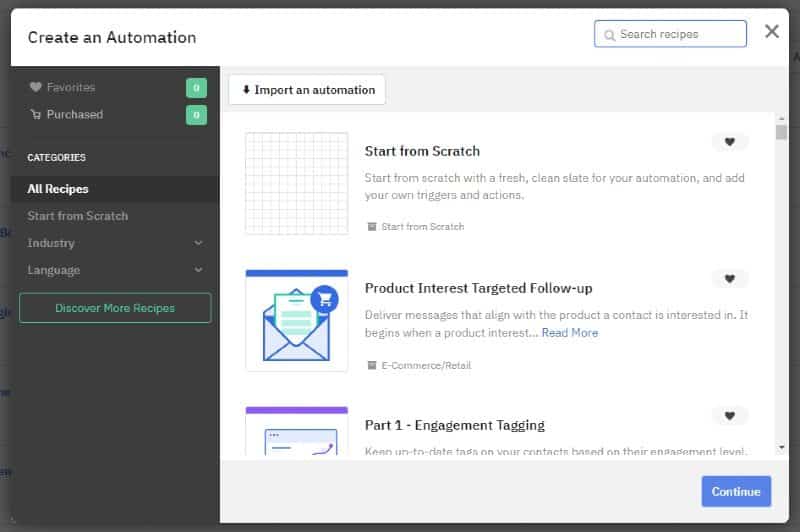Click the scrollbar down arrow
The image size is (800, 532).
pyautogui.click(x=781, y=448)
